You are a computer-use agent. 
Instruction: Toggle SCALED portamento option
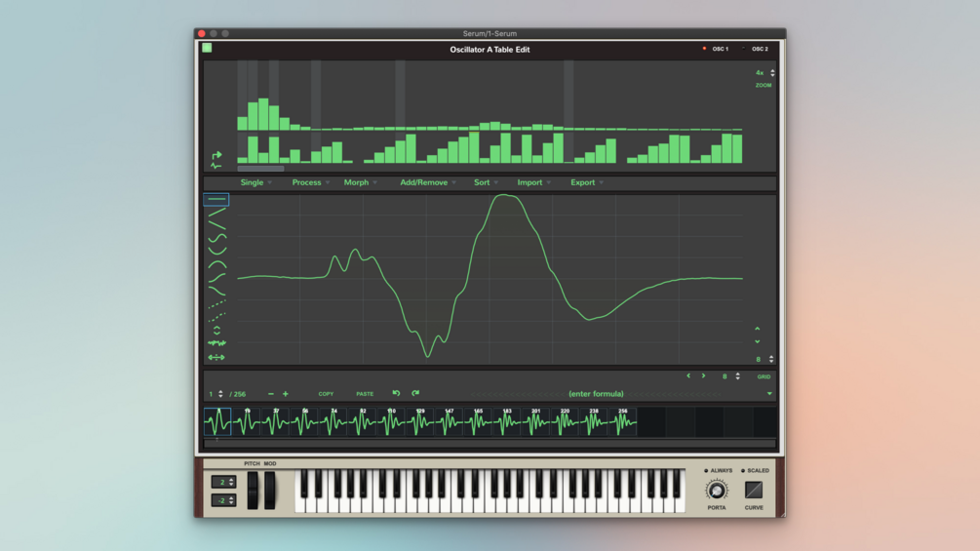[755, 470]
